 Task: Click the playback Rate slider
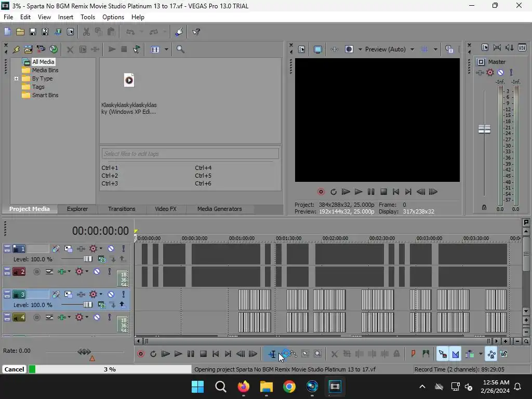pyautogui.click(x=84, y=352)
